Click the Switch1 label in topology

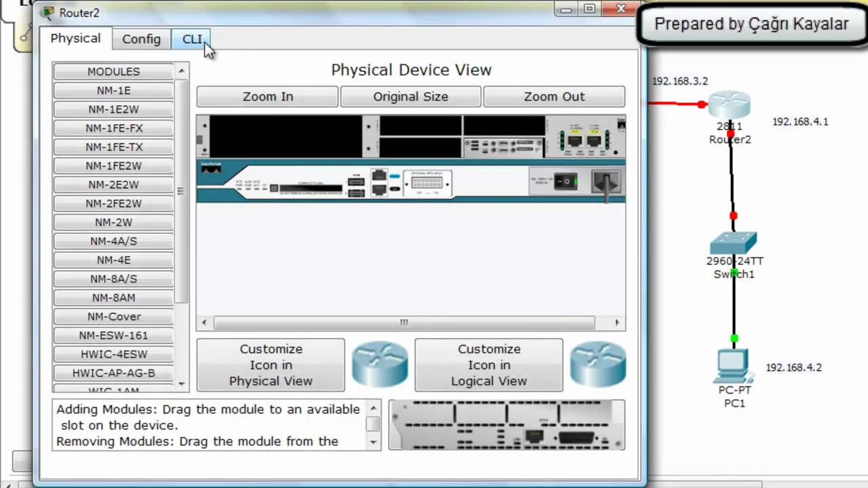tap(734, 274)
